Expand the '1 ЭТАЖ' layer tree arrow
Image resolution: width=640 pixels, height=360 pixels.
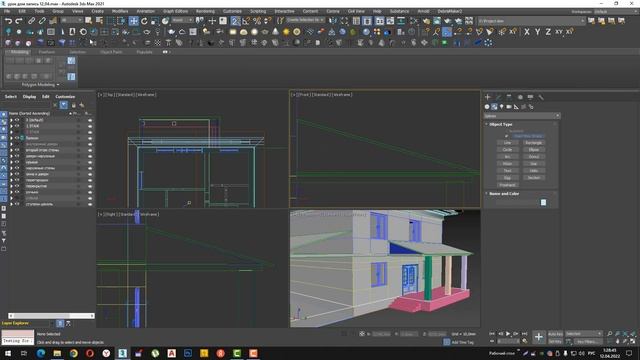11,126
